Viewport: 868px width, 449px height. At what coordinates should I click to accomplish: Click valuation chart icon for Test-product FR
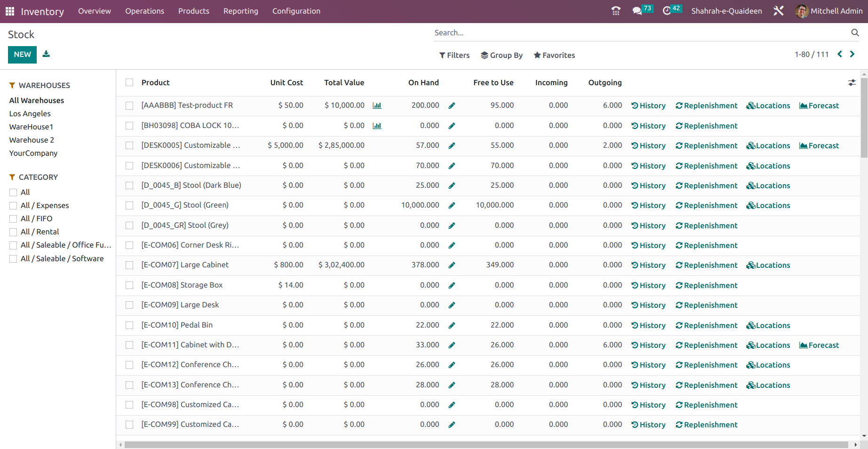377,105
